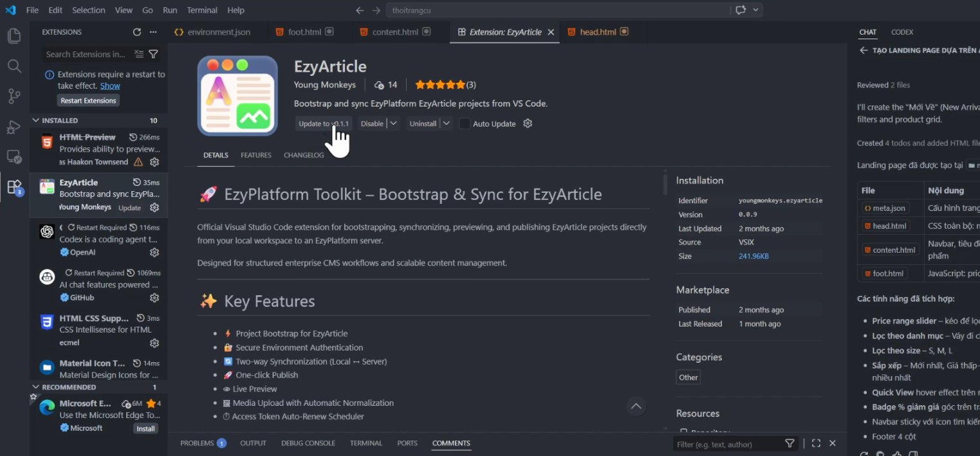Open Source Control view in activity bar

pos(14,96)
